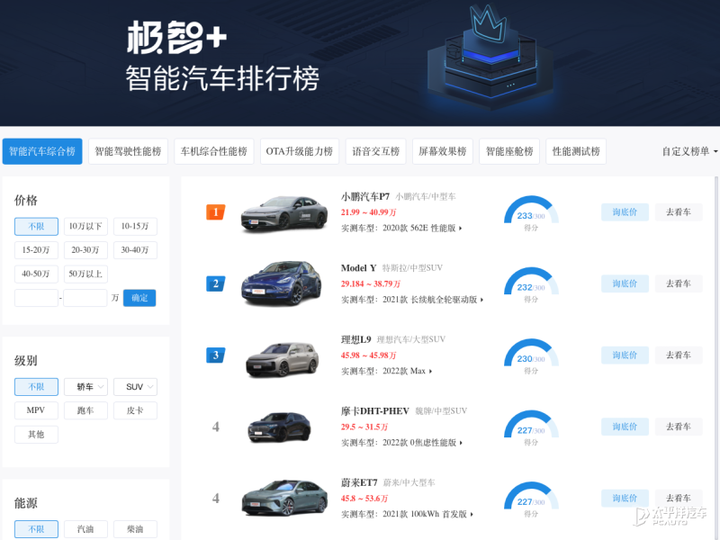Select 不限 under the 级别 filter

point(36,387)
